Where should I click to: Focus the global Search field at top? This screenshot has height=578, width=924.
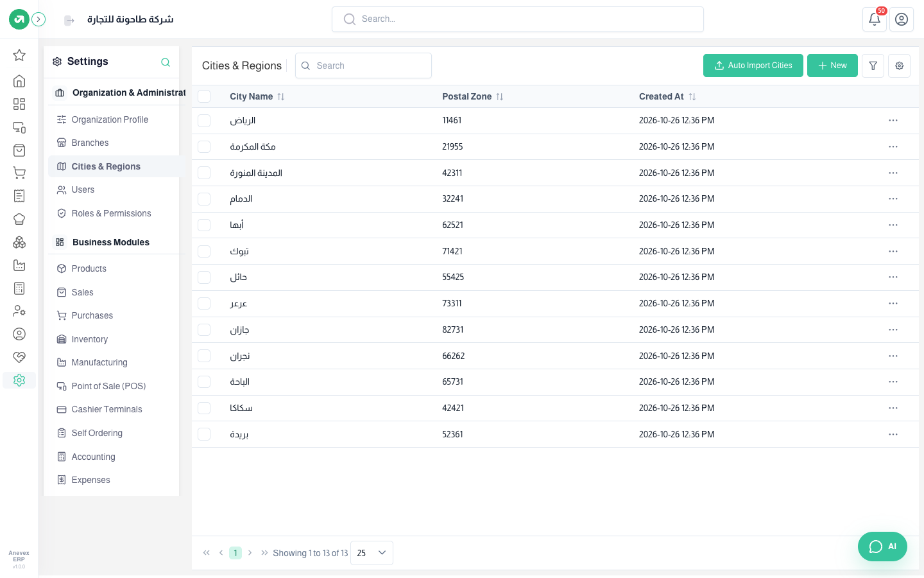[518, 19]
